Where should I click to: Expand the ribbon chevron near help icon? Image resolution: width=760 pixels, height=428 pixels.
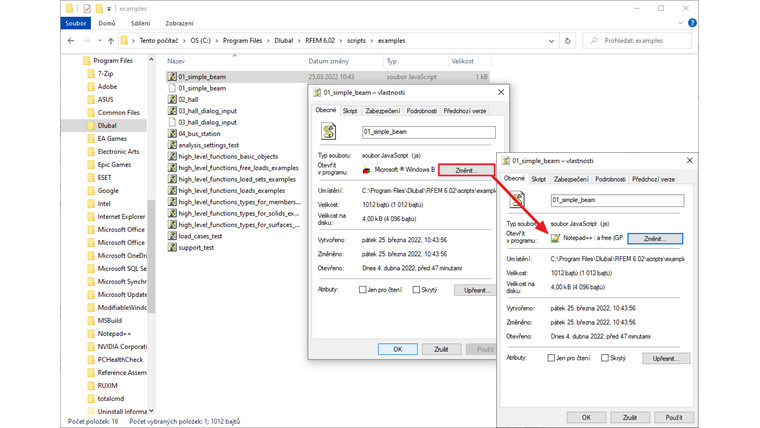[x=681, y=23]
